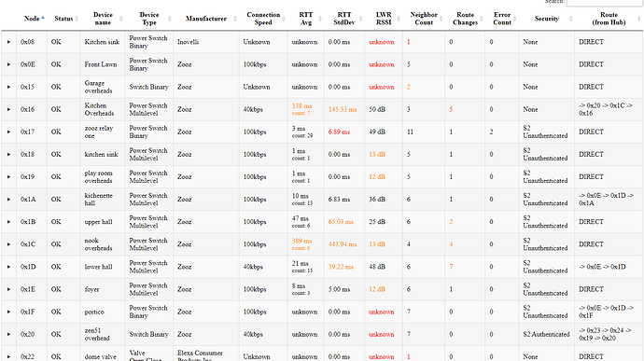Select the 'upper hall' device name cell
The height and width of the screenshot is (361, 644).
99,222
